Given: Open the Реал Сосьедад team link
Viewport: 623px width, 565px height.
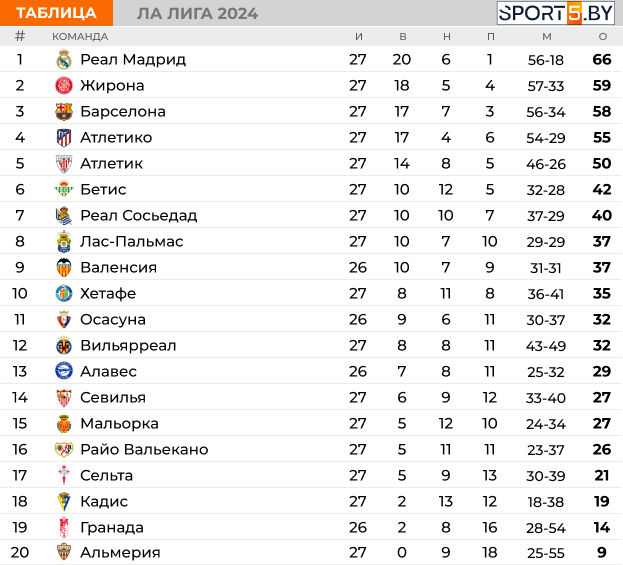Looking at the screenshot, I should tap(139, 215).
